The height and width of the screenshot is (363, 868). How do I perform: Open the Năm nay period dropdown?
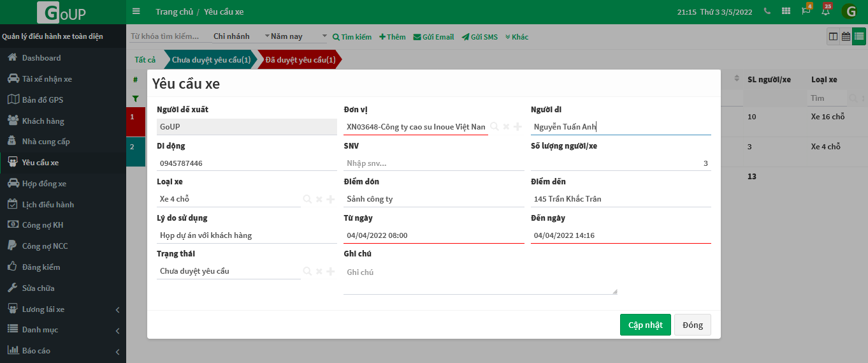[298, 37]
